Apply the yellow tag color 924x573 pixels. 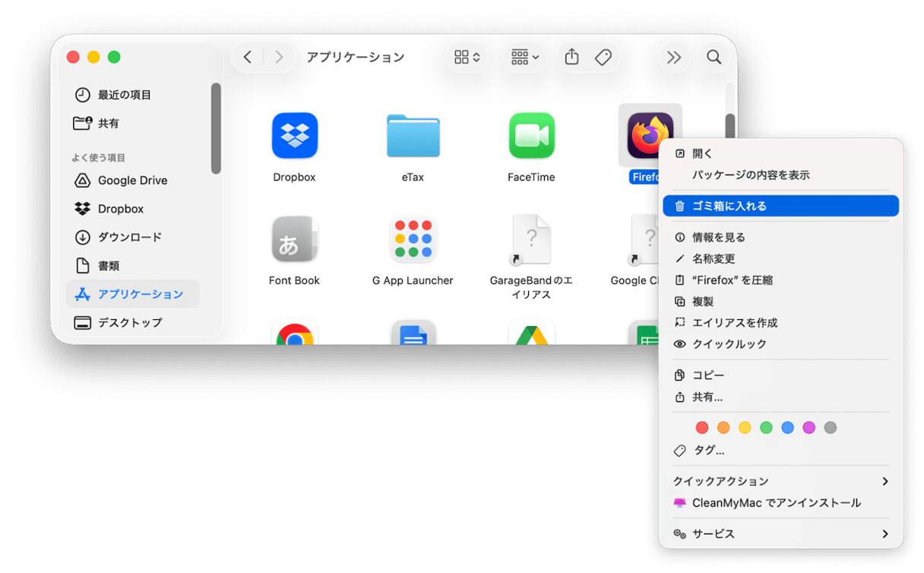coord(745,428)
